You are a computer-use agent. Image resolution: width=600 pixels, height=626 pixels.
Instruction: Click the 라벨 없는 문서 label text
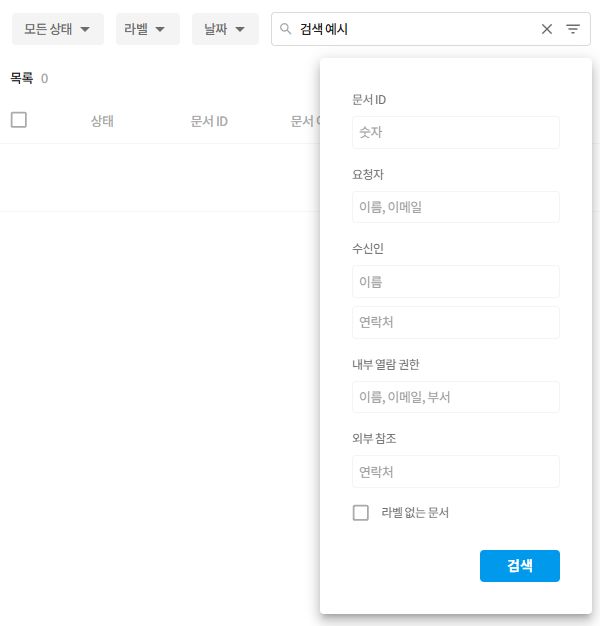[x=415, y=513]
